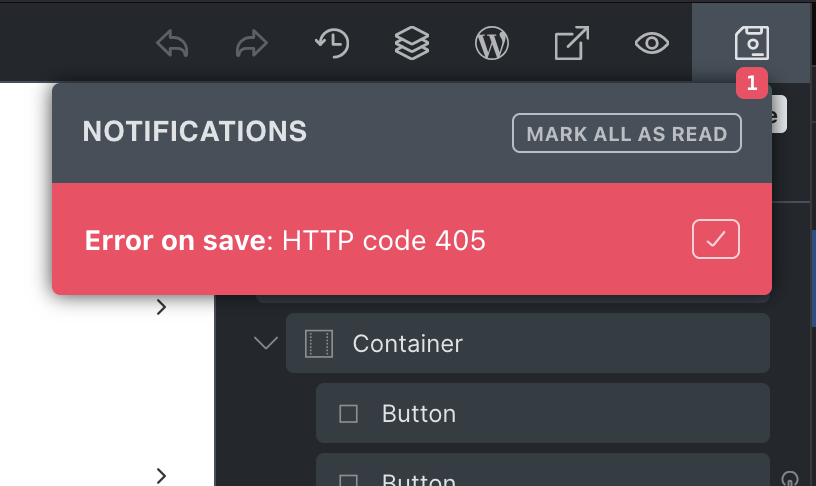Click the red notification badge showing 1
816x486 pixels.
pyautogui.click(x=751, y=83)
